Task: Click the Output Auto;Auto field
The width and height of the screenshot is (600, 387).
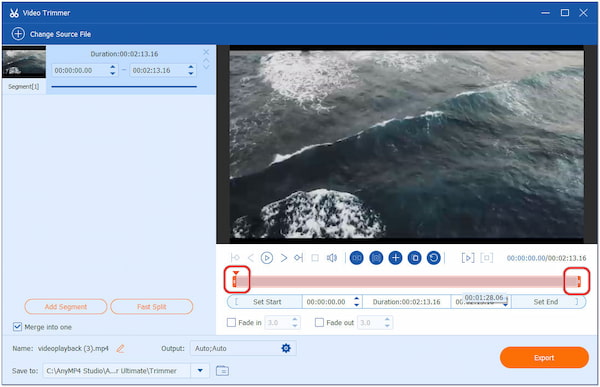Action: (x=243, y=348)
